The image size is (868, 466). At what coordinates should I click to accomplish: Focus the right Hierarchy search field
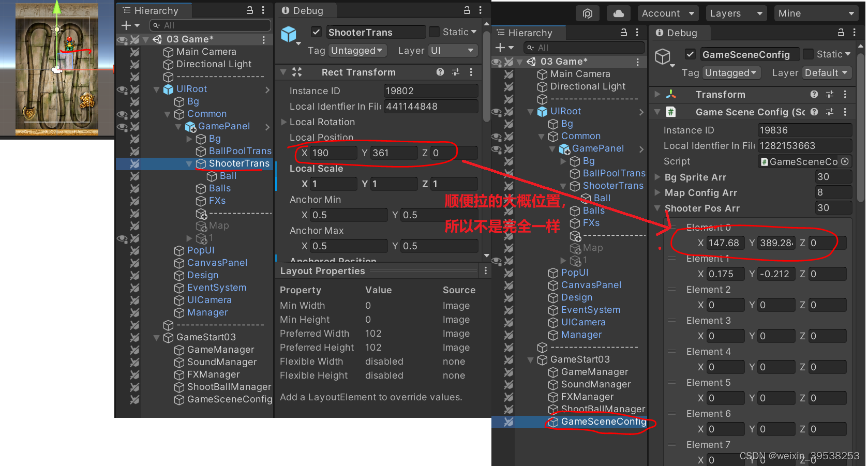coord(584,48)
